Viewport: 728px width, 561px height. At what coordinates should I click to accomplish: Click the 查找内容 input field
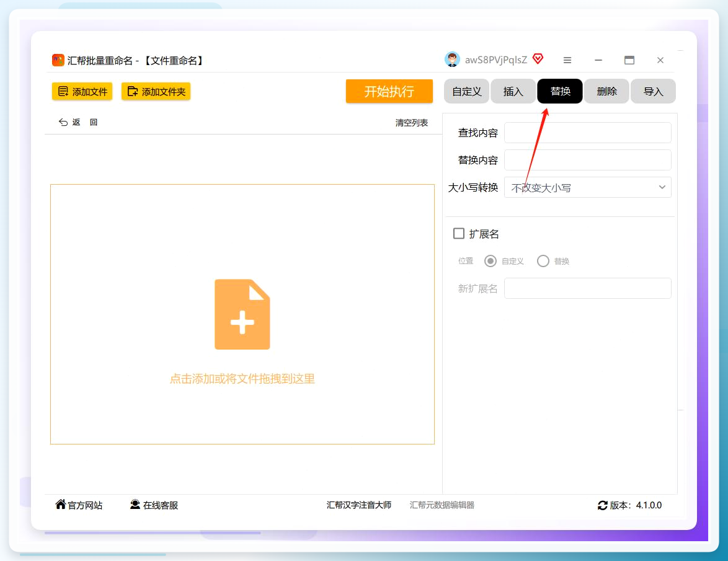[x=587, y=133]
